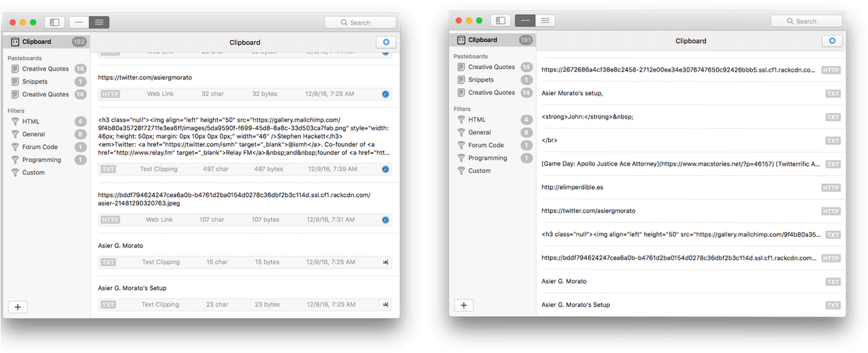Select expanded list view in left window
868x353 pixels.
[x=99, y=22]
